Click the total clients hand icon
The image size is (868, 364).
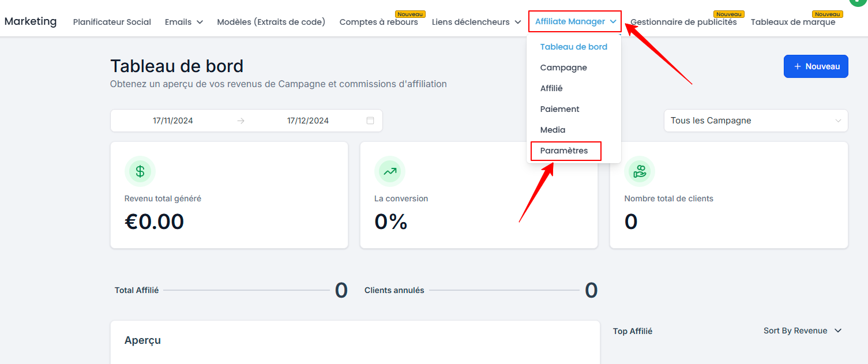640,171
